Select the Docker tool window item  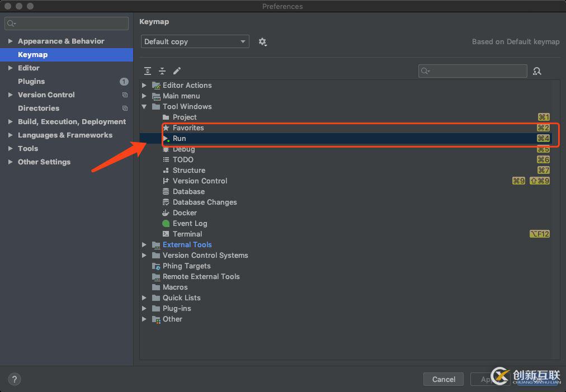185,212
